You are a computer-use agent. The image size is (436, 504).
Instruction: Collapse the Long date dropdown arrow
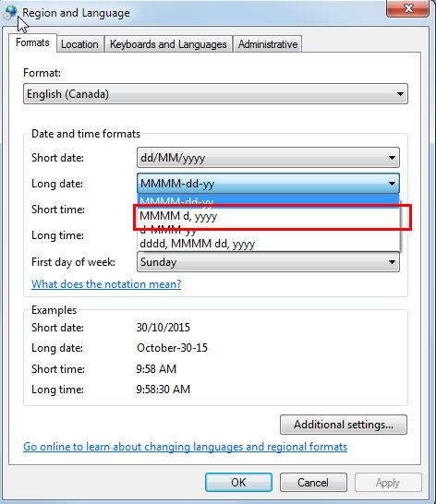click(392, 184)
